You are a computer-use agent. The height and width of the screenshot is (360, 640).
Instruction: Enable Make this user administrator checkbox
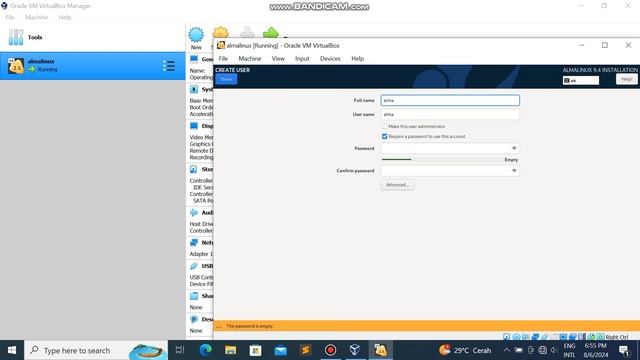(x=384, y=127)
